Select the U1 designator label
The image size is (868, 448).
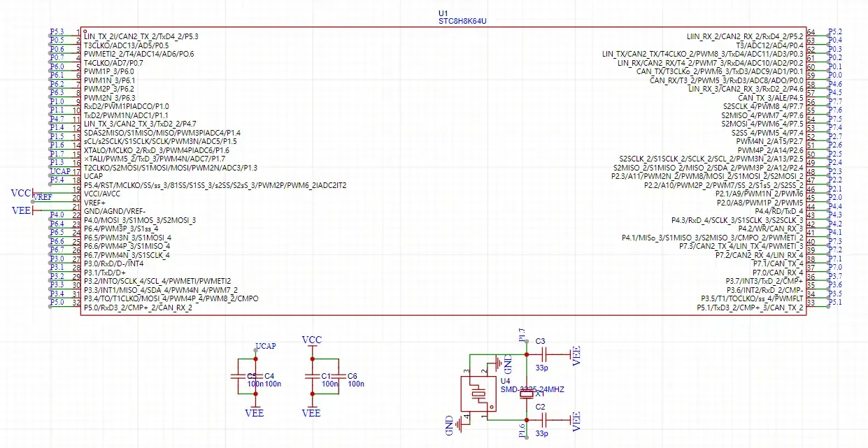(442, 13)
